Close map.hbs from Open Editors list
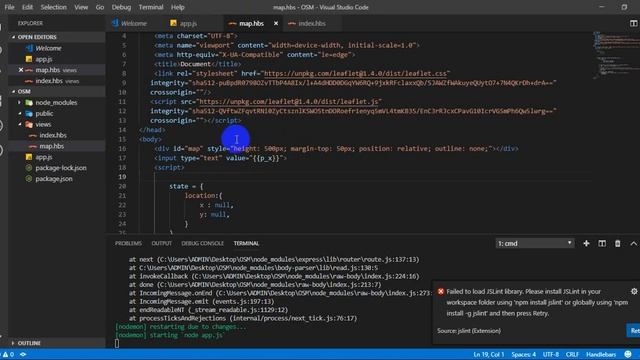 [21, 70]
